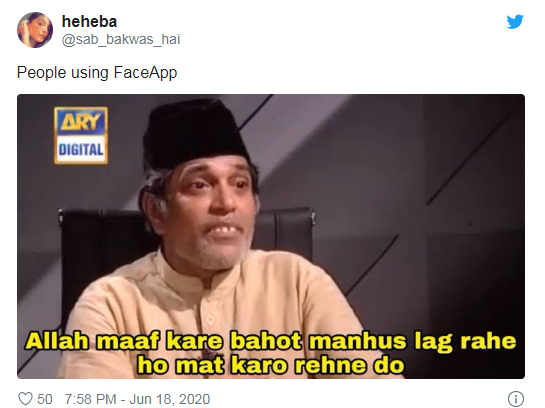The image size is (545, 408).
Task: Like the tweet with the heart icon
Action: [x=25, y=398]
